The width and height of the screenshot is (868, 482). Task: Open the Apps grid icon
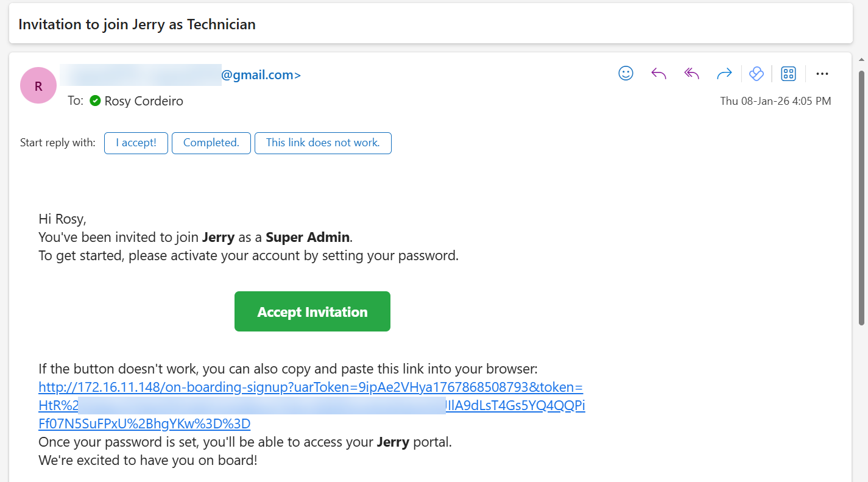coord(788,74)
